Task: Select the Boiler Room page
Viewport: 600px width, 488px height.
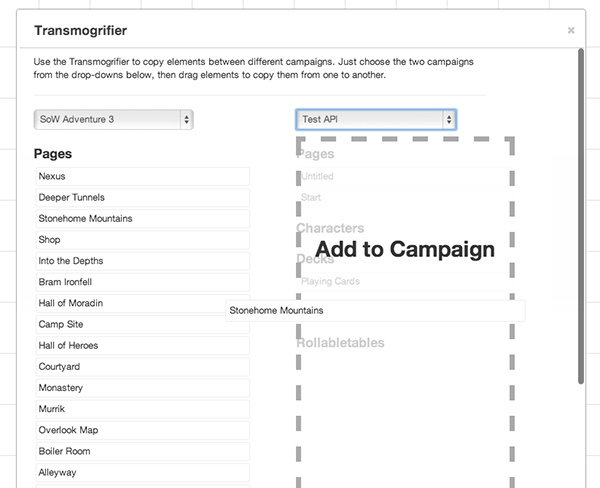Action: click(x=141, y=451)
